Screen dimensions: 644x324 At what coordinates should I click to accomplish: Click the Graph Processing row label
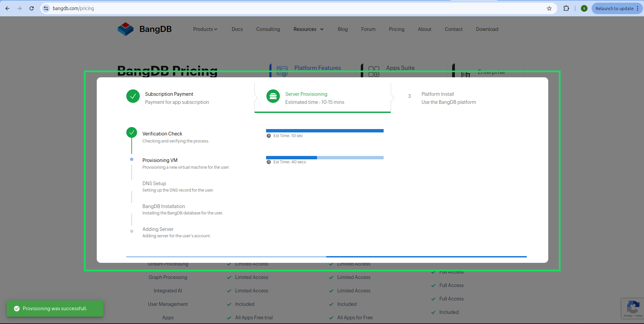(168, 277)
